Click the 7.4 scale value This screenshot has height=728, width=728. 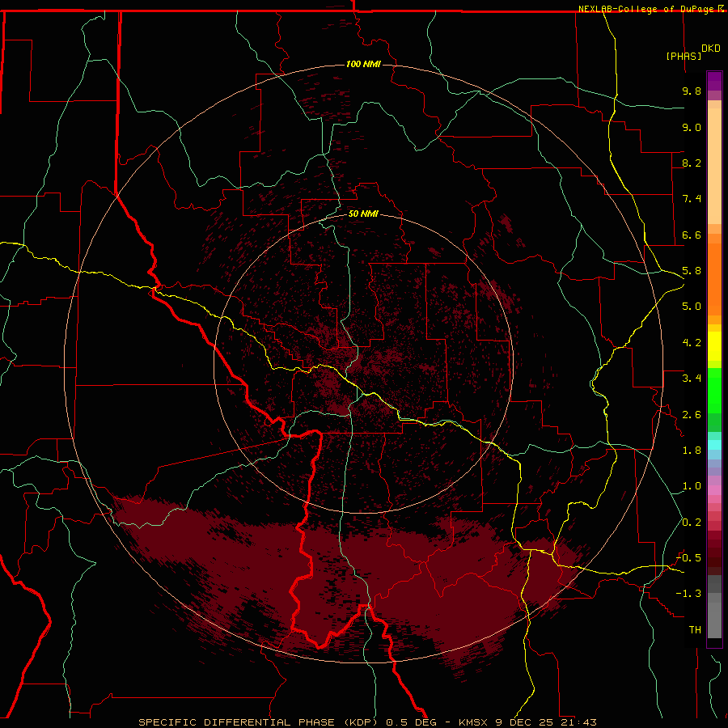pos(692,199)
